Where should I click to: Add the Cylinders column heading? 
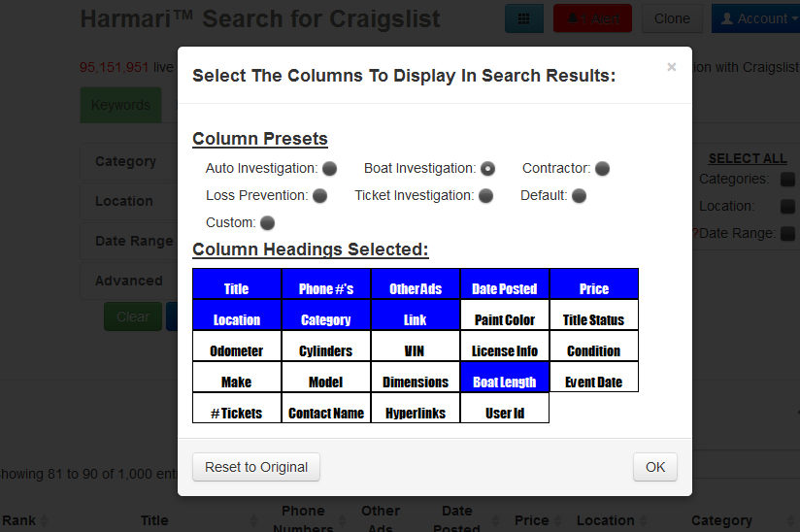click(x=326, y=346)
